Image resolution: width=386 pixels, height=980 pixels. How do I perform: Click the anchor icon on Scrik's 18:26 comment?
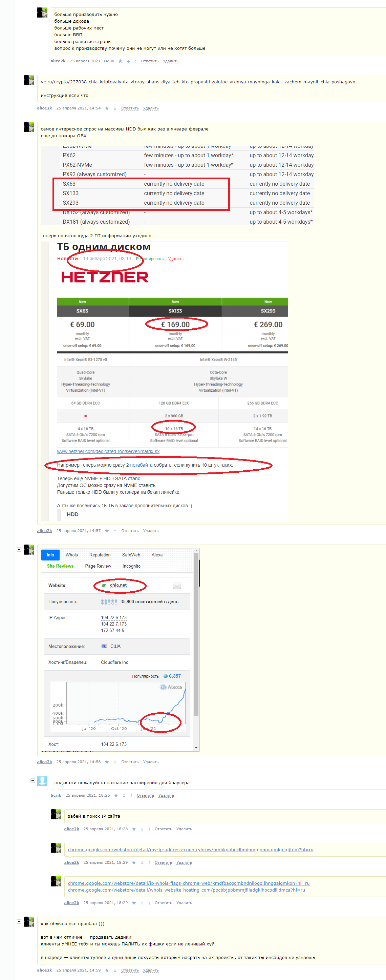pos(124,796)
